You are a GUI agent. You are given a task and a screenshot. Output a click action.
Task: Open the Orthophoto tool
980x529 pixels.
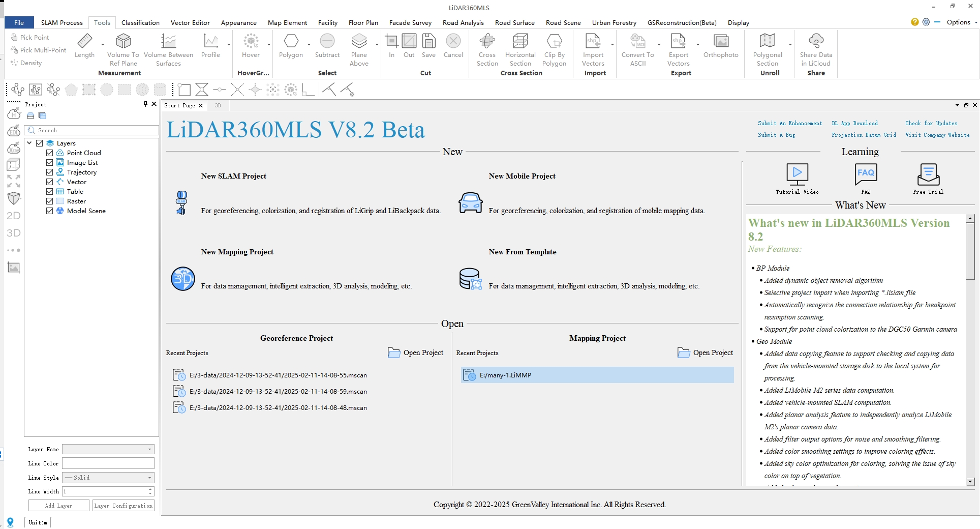[721, 46]
